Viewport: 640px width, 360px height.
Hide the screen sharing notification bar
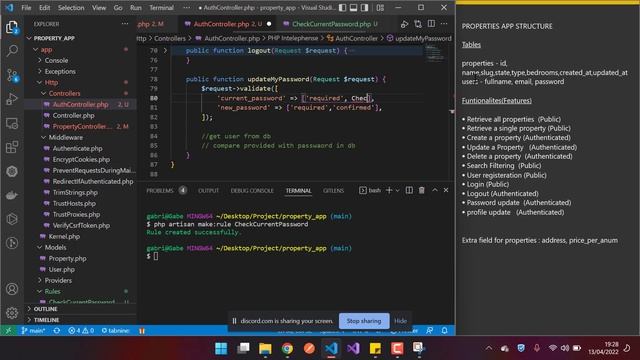[x=400, y=321]
